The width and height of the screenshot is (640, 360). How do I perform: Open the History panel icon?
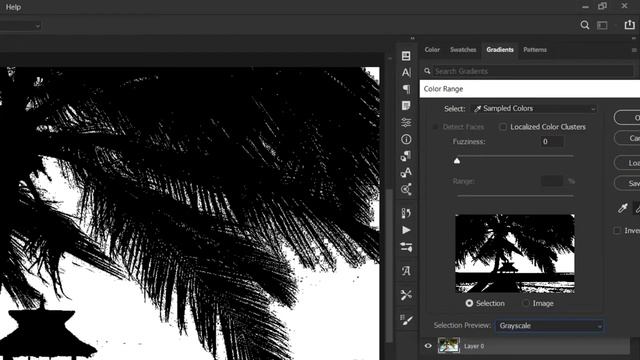pos(406,213)
